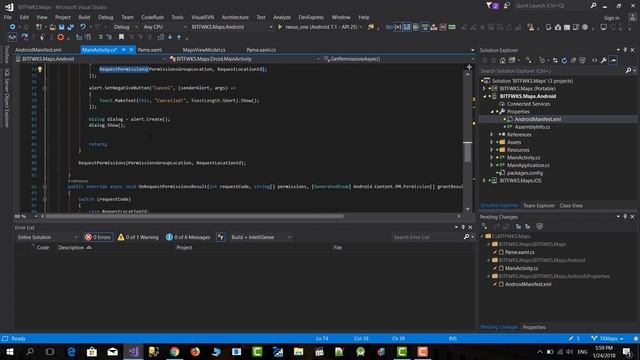Click the View Code icon in Solution Explorer

(x=595, y=60)
